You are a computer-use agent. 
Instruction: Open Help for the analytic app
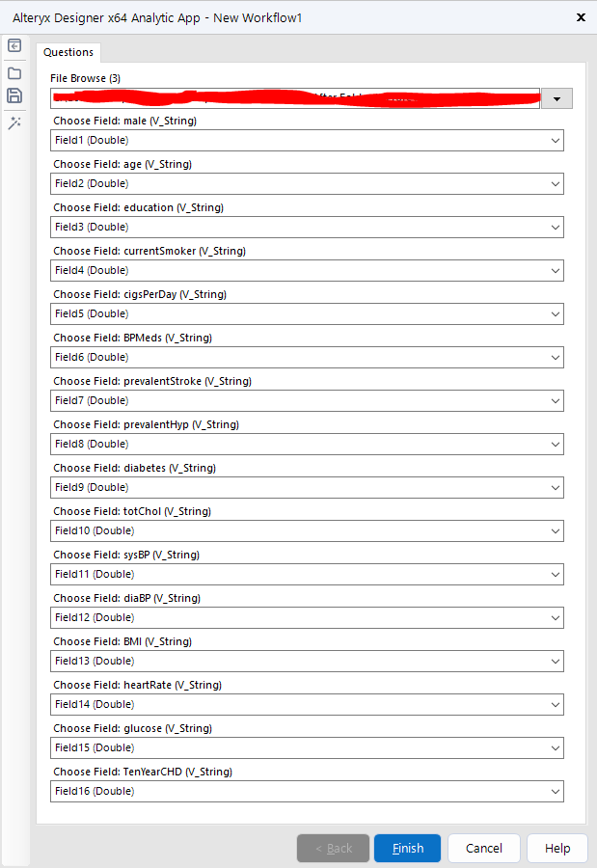557,848
